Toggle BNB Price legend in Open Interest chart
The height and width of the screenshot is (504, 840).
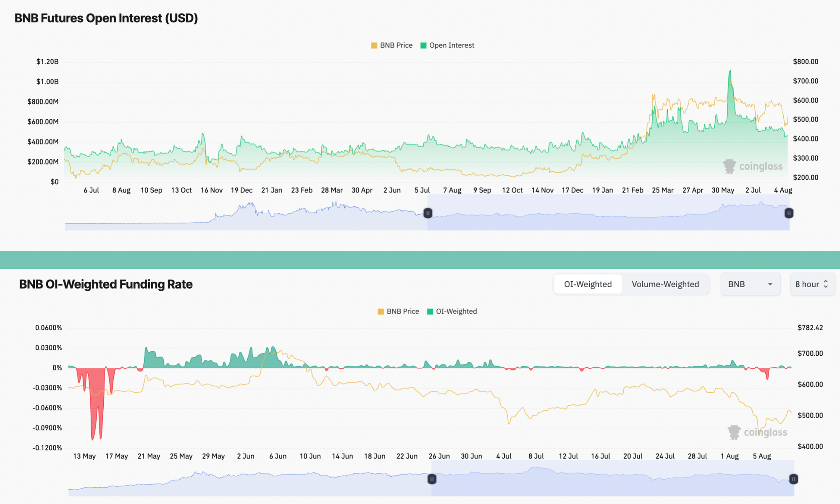click(x=392, y=45)
